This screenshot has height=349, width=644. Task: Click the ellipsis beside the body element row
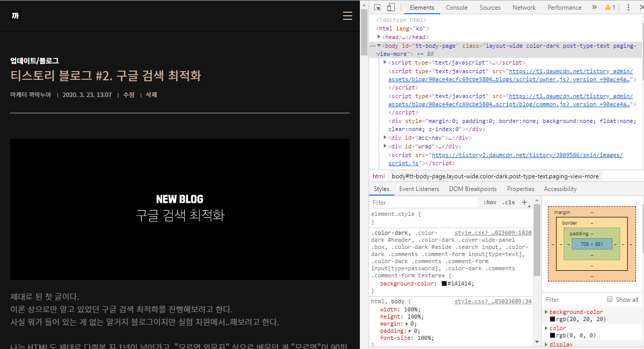(x=373, y=46)
